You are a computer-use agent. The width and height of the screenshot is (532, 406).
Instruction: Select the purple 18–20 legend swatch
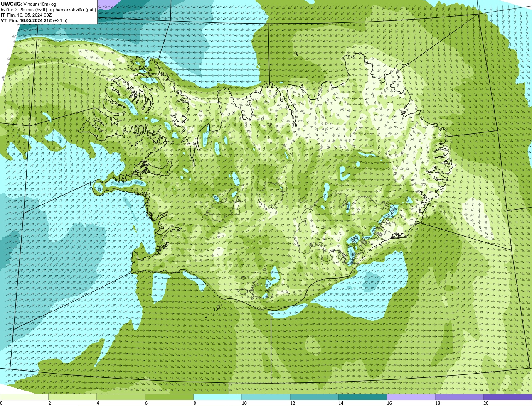[x=459, y=397]
